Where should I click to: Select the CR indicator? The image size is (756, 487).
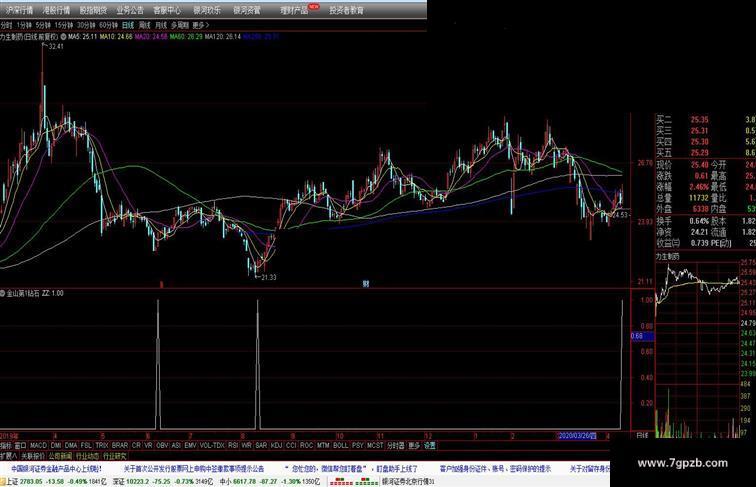136,446
